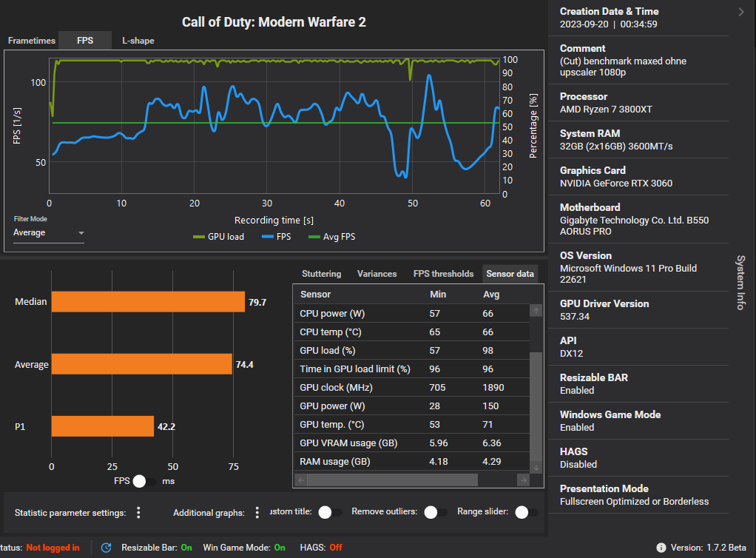Click Win Game Mode On status
This screenshot has width=756, height=558.
[x=244, y=548]
